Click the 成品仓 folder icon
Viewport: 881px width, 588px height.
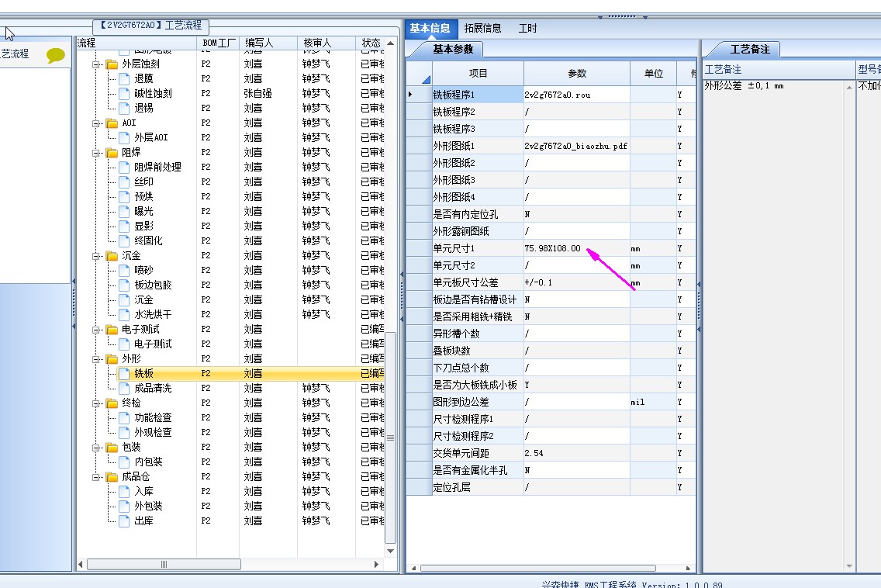pyautogui.click(x=112, y=477)
